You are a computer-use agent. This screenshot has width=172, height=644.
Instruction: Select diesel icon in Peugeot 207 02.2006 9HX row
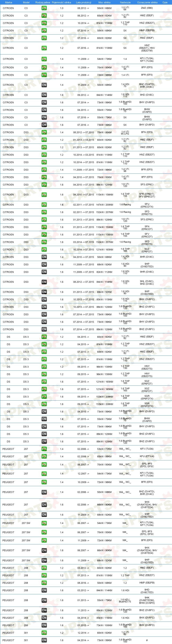[x=44, y=505]
